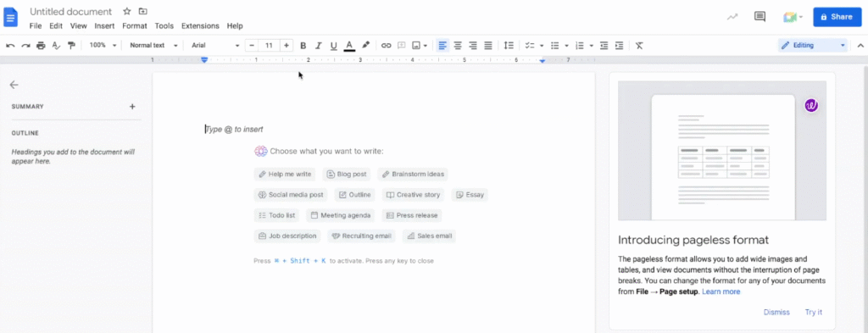This screenshot has height=333, width=868.
Task: Increase indent of paragraph
Action: 619,46
